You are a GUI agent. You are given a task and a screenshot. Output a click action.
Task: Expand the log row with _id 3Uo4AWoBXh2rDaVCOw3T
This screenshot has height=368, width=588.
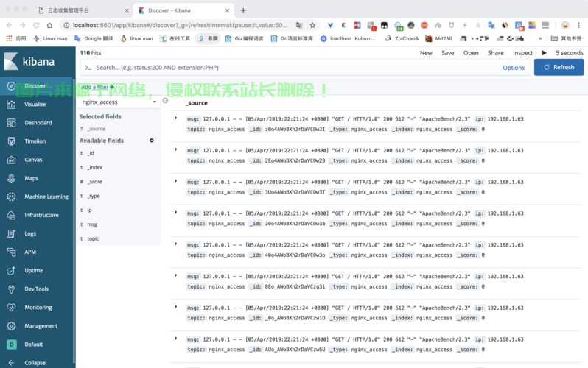click(x=176, y=181)
